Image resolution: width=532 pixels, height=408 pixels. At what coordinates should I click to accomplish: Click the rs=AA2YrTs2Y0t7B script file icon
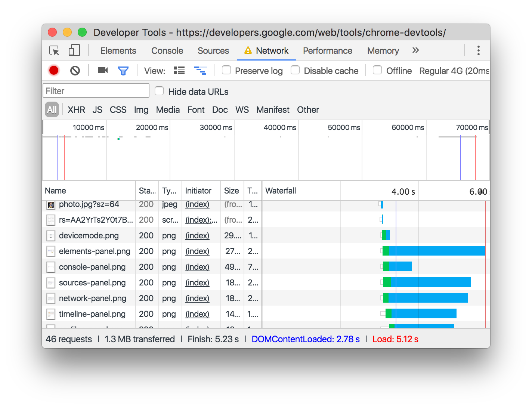[51, 220]
